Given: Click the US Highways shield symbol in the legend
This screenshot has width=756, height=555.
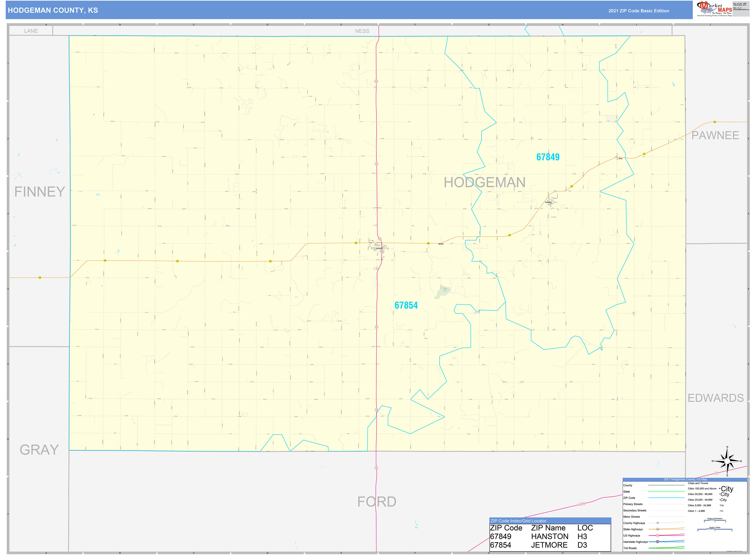Looking at the screenshot, I should (657, 536).
